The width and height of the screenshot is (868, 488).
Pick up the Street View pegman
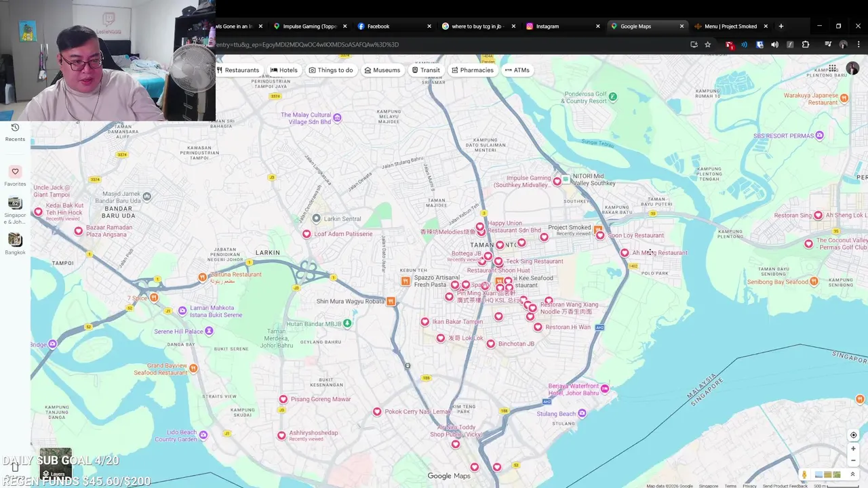(804, 474)
